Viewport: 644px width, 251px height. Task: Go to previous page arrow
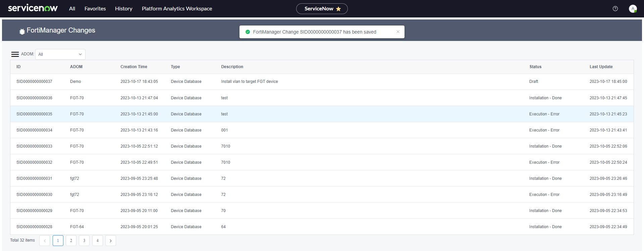45,241
